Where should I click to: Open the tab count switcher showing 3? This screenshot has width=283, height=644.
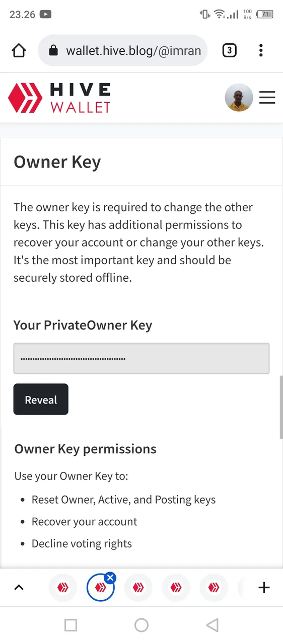[229, 50]
